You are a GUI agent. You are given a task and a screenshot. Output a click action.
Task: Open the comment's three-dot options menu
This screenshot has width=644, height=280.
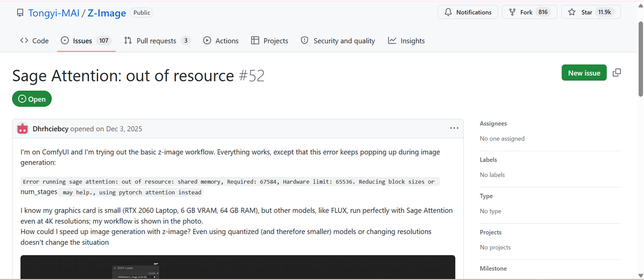point(454,128)
